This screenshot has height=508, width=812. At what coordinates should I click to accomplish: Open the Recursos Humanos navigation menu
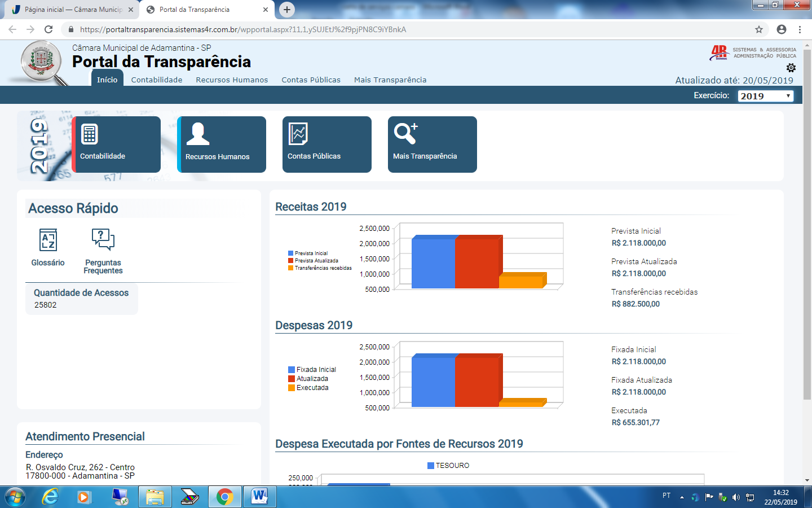coord(232,80)
